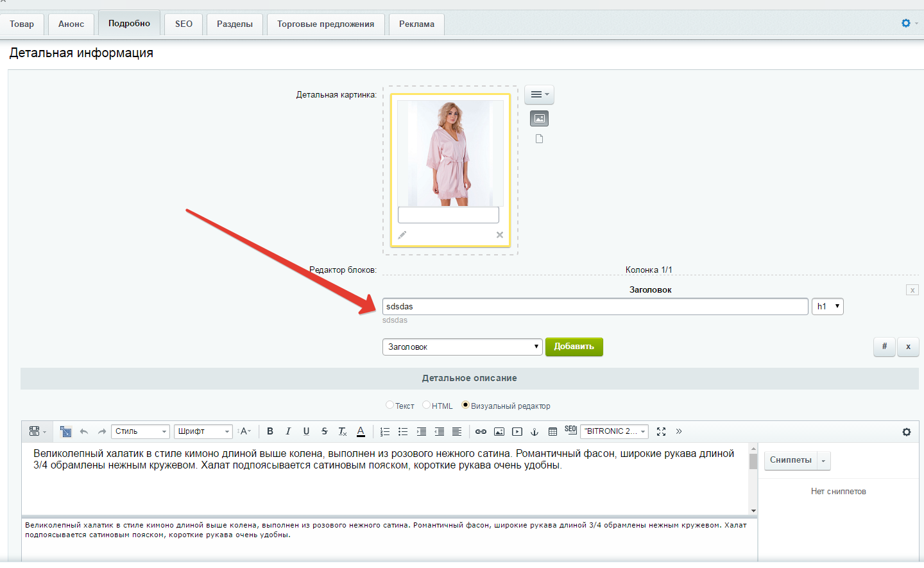This screenshot has width=924, height=568.
Task: Undo the last edit
Action: [84, 431]
